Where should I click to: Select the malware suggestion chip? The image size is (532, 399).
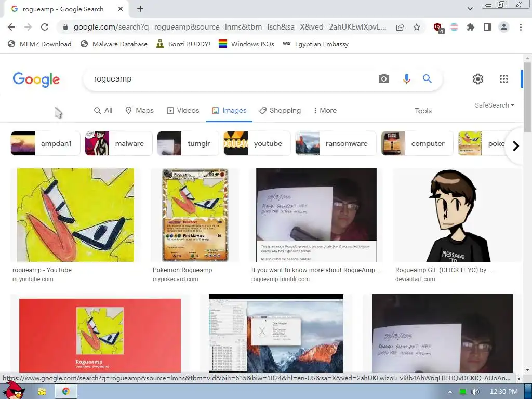(118, 143)
